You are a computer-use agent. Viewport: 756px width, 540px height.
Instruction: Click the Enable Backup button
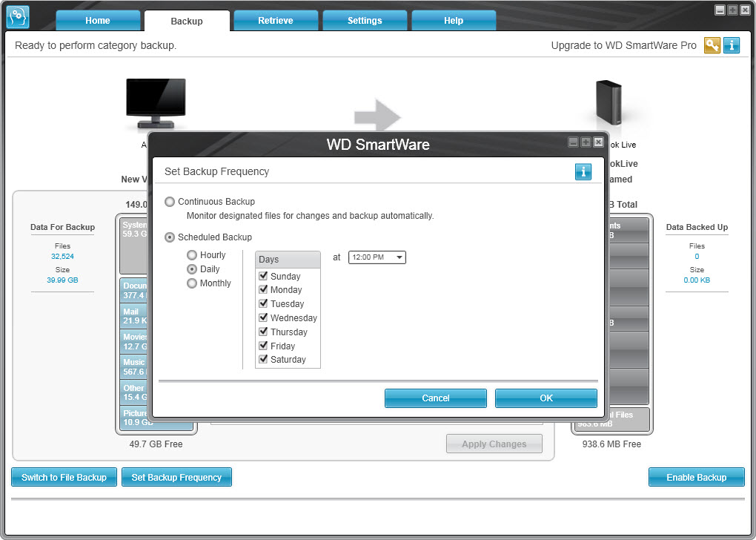click(x=696, y=477)
